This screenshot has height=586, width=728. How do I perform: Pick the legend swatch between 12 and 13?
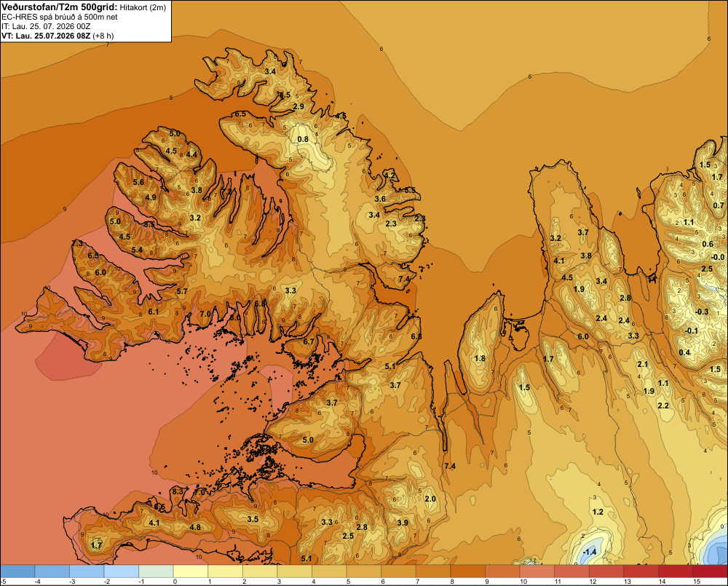pos(606,571)
